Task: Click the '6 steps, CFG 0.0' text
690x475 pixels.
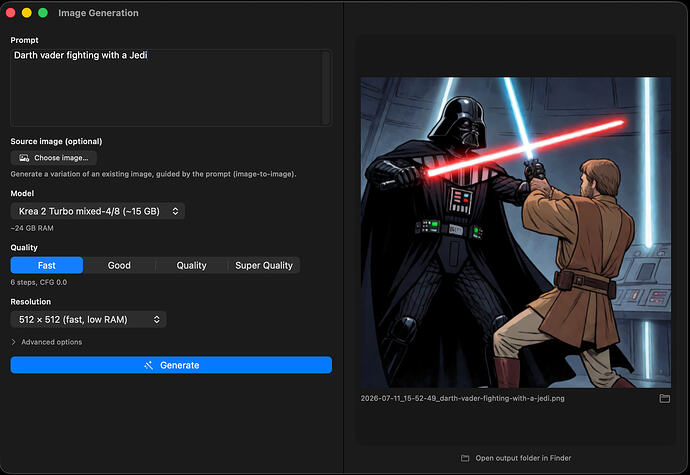Action: (39, 282)
